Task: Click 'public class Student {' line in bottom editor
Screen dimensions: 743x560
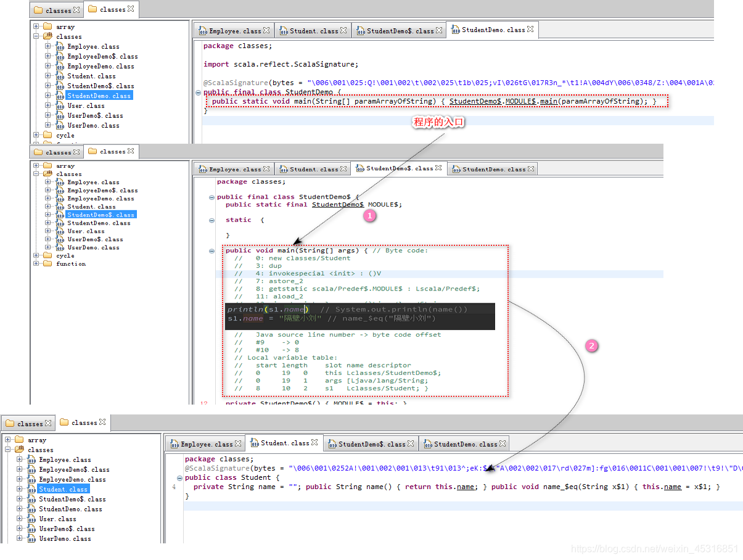Action: tap(232, 477)
